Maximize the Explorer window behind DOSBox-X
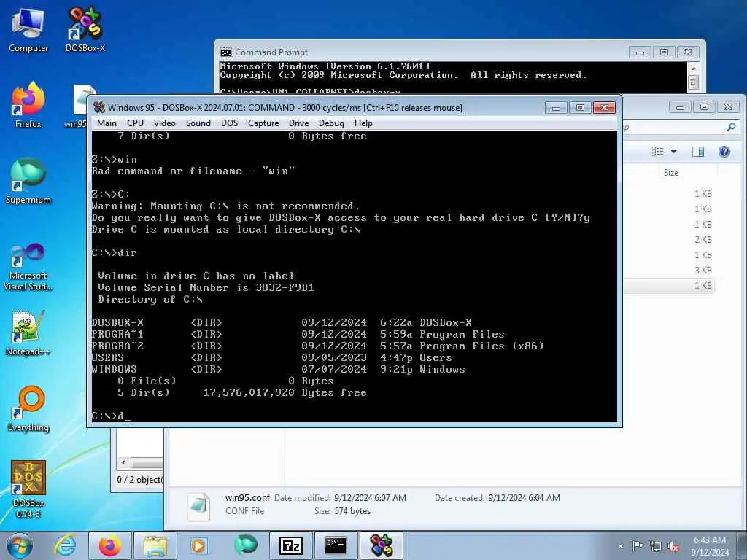 (704, 106)
